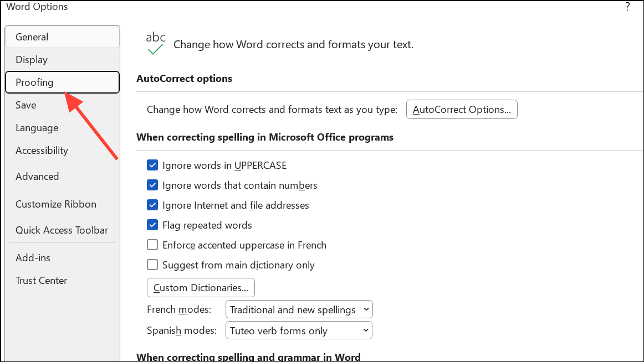
Task: Uncheck Ignore words that contain numbers
Action: (152, 185)
